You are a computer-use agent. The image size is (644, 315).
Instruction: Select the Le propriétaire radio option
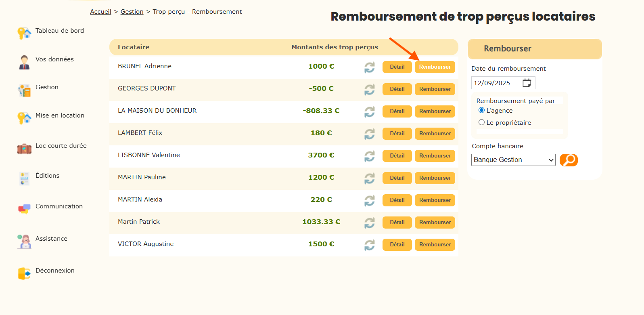coord(481,122)
